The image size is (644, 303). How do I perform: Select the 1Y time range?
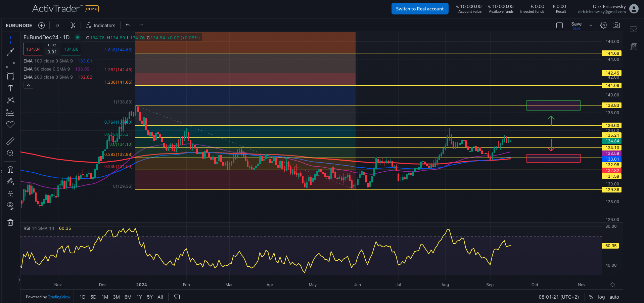point(139,297)
